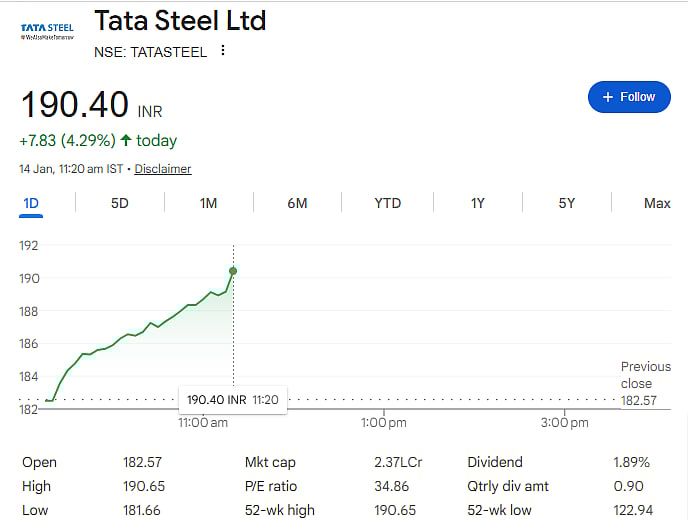Click the plus Follow button
688x520 pixels.
coord(628,97)
